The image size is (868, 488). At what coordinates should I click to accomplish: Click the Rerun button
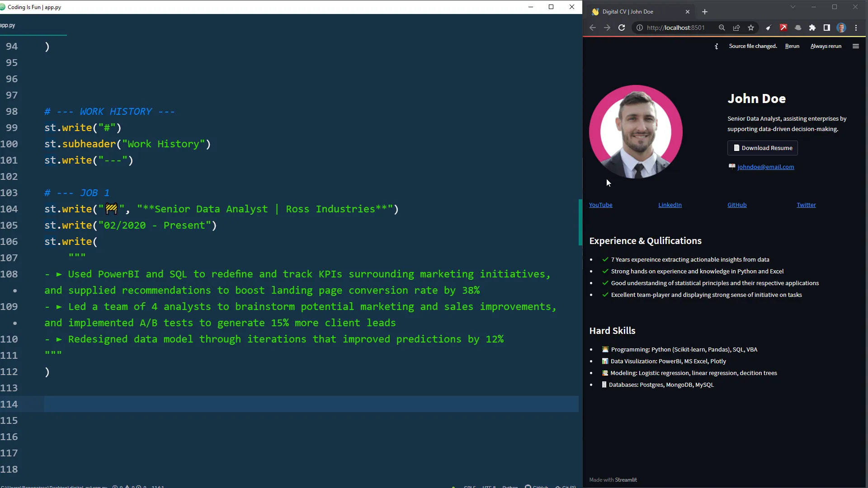coord(792,46)
